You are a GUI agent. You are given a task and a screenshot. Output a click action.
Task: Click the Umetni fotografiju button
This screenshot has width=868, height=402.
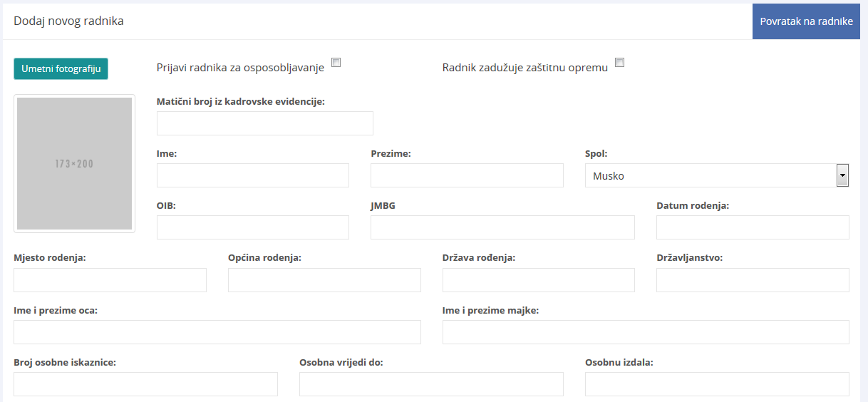pyautogui.click(x=61, y=69)
